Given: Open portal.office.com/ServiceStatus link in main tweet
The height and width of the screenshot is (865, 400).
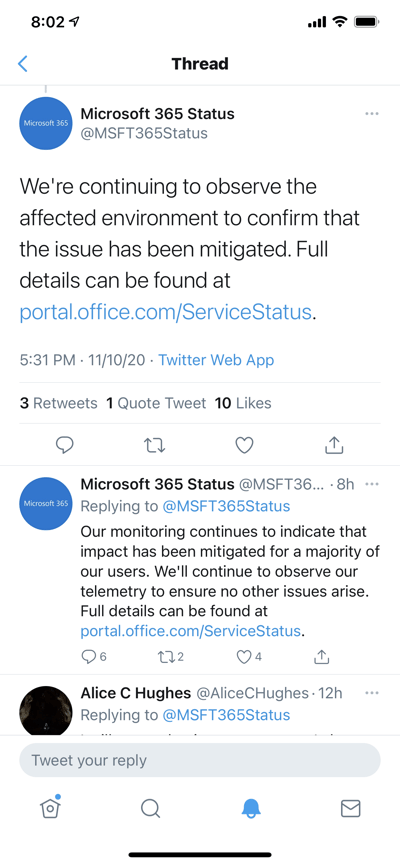Looking at the screenshot, I should 166,312.
